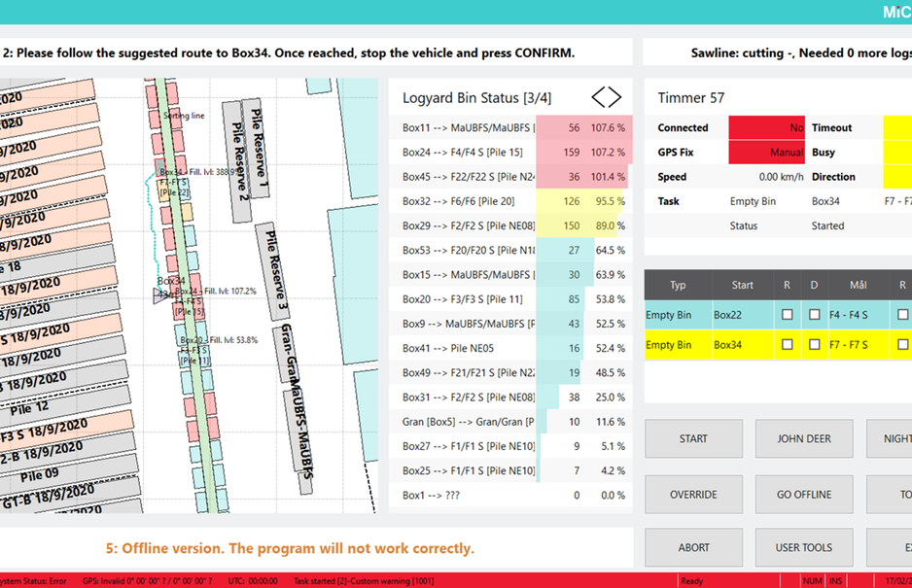
Task: Click the vehicle triangle marker on map
Action: (x=160, y=297)
